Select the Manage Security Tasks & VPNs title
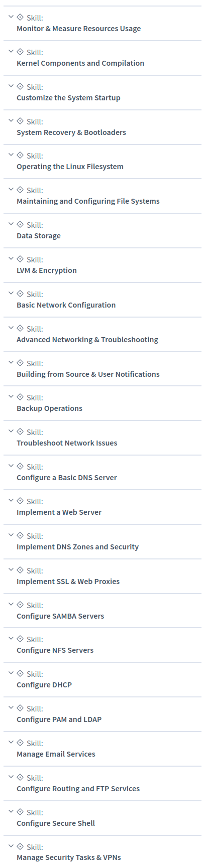 (69, 858)
